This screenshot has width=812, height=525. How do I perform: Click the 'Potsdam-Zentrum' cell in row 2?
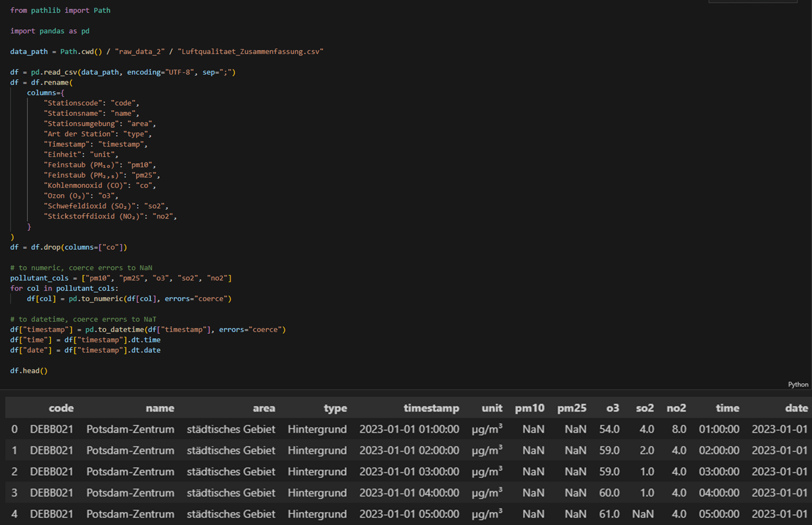tap(130, 472)
